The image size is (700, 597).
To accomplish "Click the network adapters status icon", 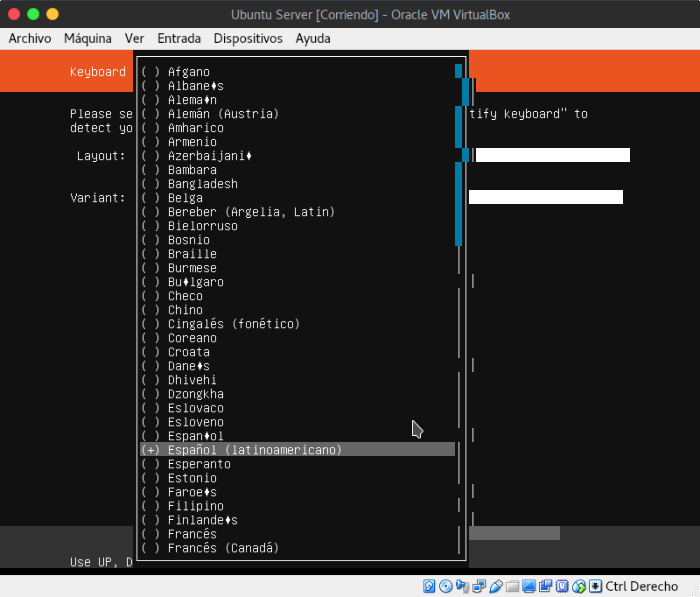I will (479, 586).
